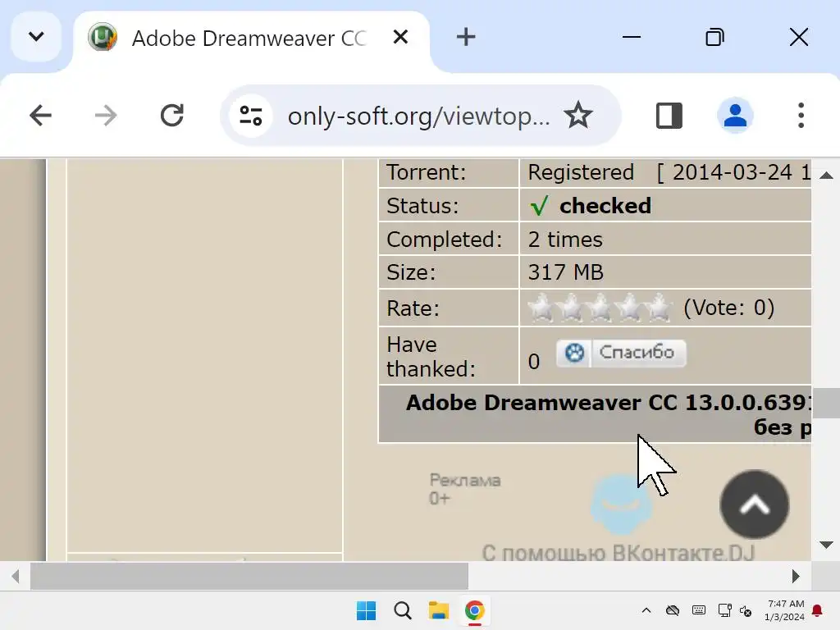The height and width of the screenshot is (630, 840).
Task: Click the 'Completed:' label cell
Action: (449, 240)
